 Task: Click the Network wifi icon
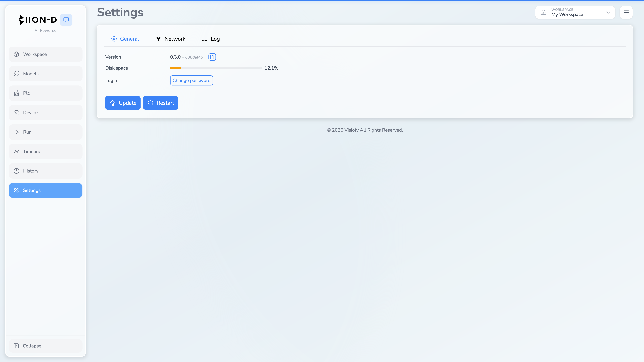pos(159,39)
